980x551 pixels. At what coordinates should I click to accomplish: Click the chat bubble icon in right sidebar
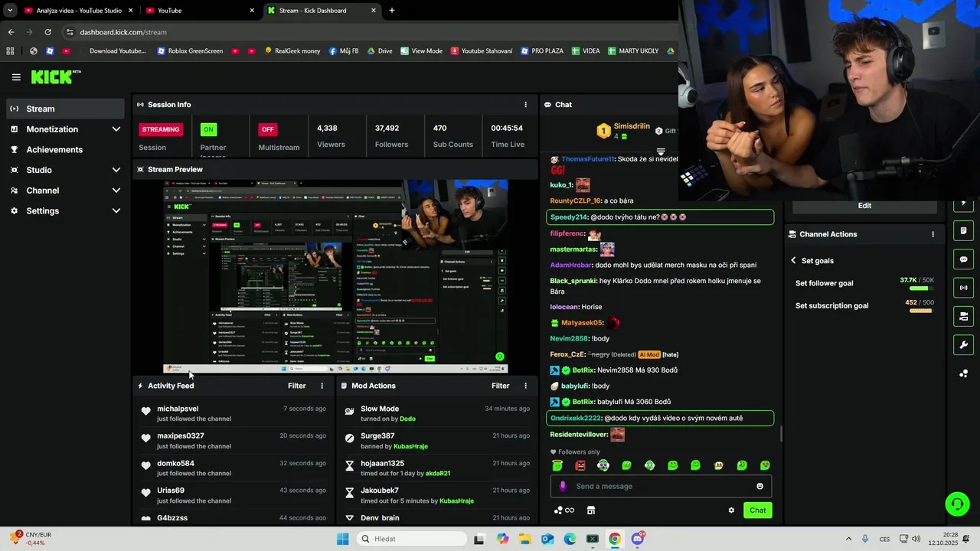tap(963, 259)
